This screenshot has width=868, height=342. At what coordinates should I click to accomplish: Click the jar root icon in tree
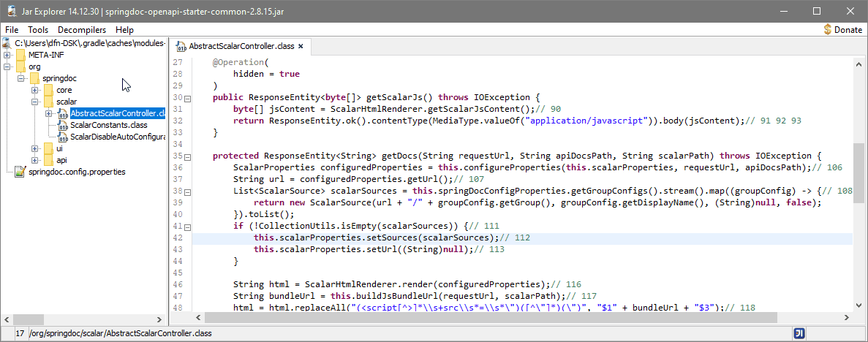[8, 42]
